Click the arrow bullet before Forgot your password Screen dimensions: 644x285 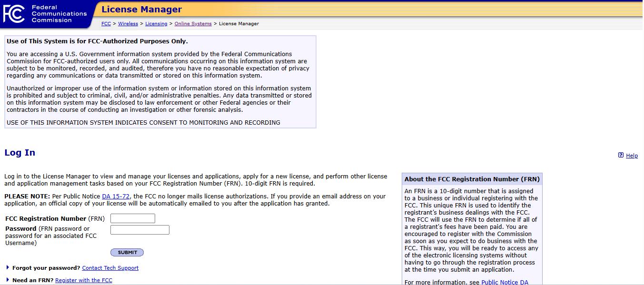click(x=8, y=267)
